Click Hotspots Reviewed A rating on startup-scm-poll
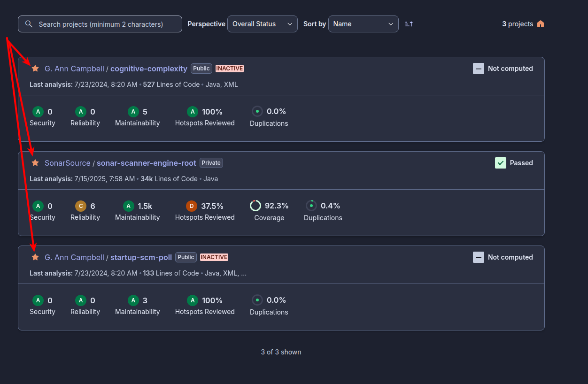Screen dimensions: 588x384 [192, 300]
